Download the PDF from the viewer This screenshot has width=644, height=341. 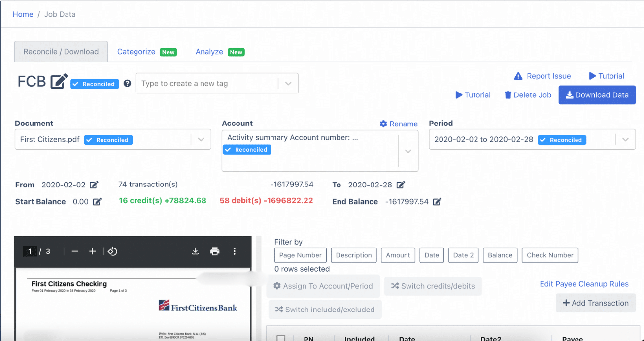(x=195, y=251)
